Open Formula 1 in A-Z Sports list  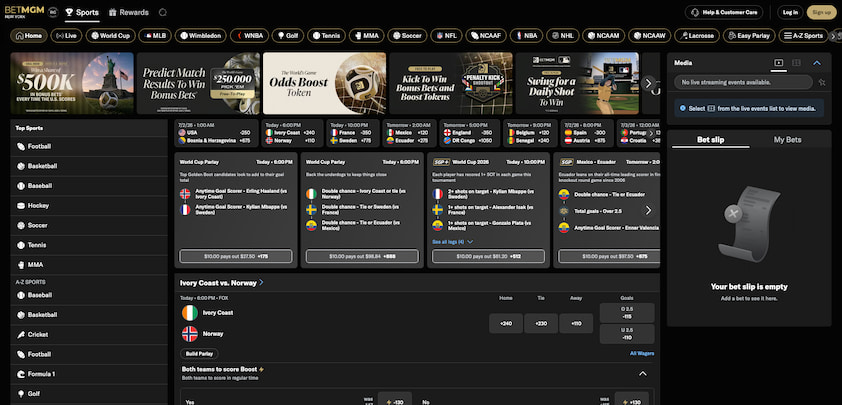pyautogui.click(x=89, y=374)
